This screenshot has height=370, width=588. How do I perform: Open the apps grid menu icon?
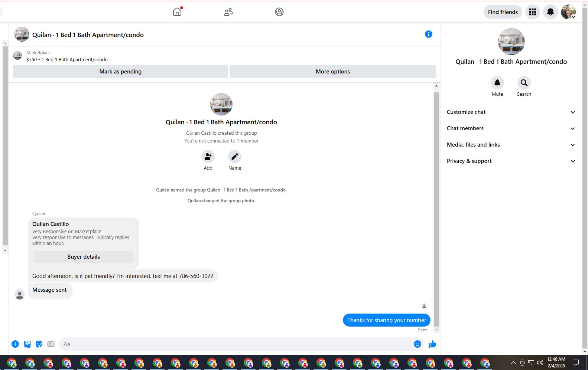click(x=533, y=12)
